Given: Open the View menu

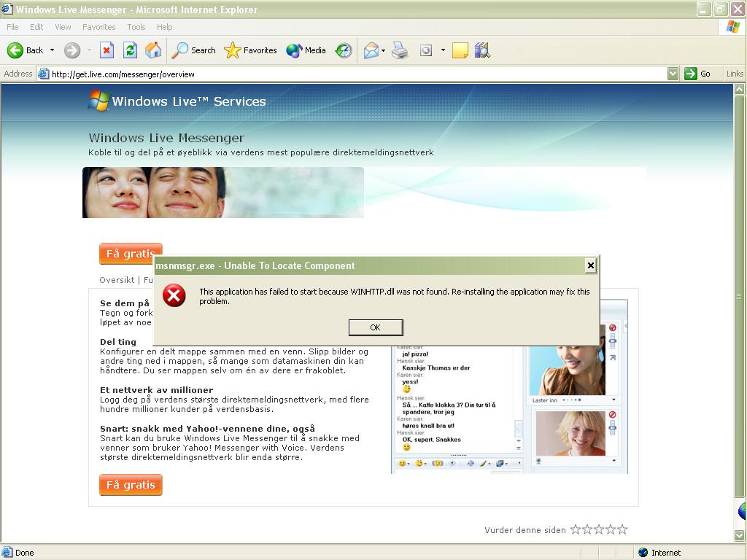Looking at the screenshot, I should 63,27.
